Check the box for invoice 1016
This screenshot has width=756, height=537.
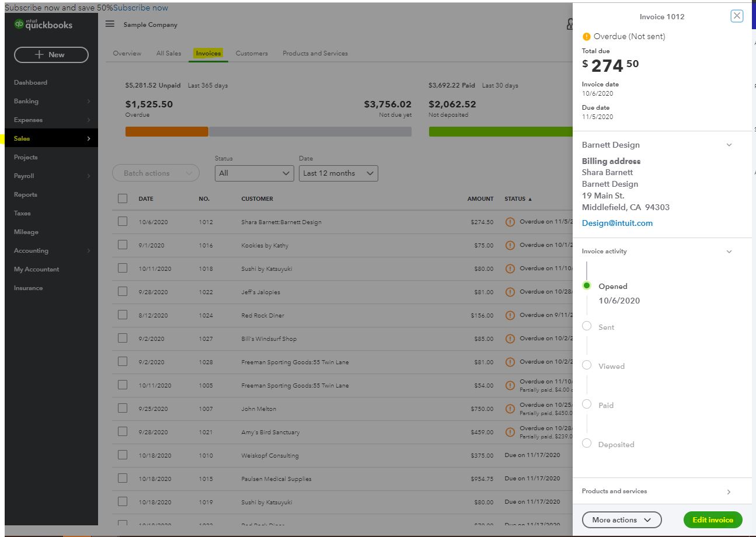tap(122, 245)
